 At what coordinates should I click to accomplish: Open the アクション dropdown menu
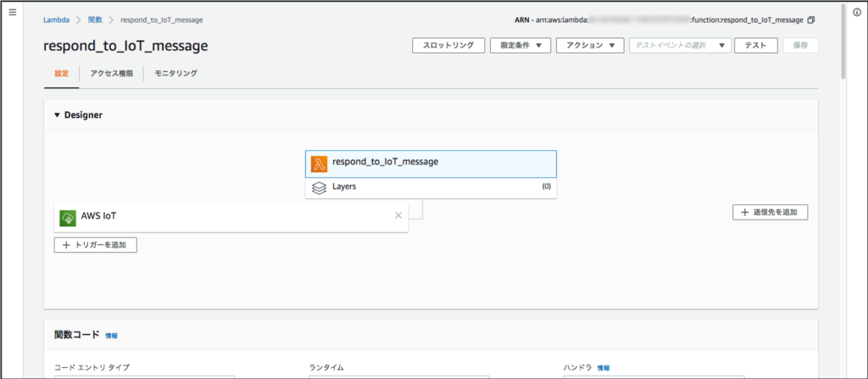tap(590, 46)
